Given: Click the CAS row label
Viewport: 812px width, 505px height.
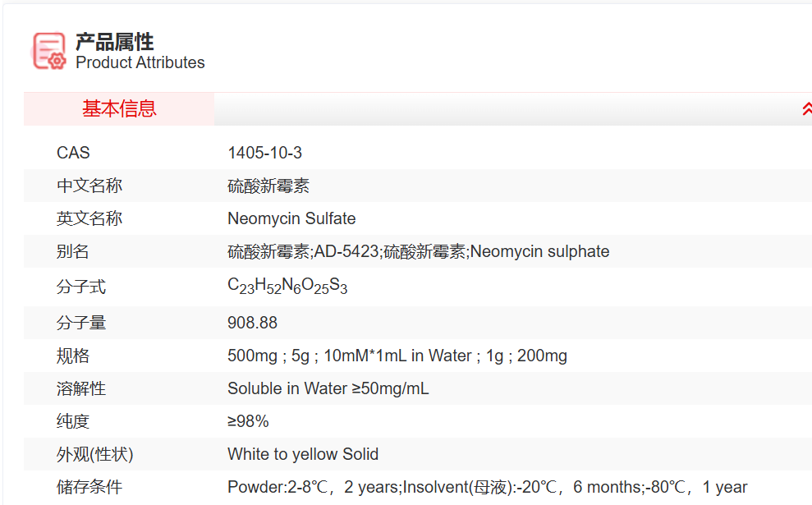Looking at the screenshot, I should (x=73, y=153).
